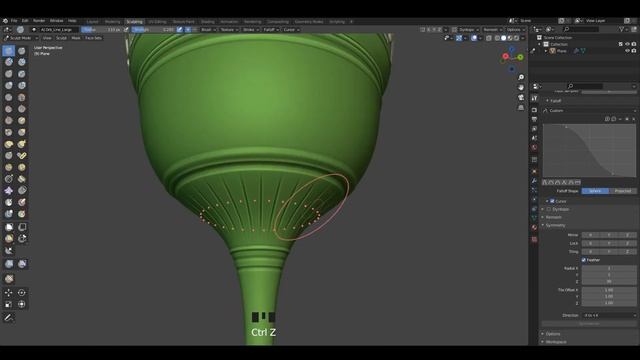Viewport: 640px width, 360px height.
Task: Hide the Collection with its eye icon
Action: (x=627, y=44)
